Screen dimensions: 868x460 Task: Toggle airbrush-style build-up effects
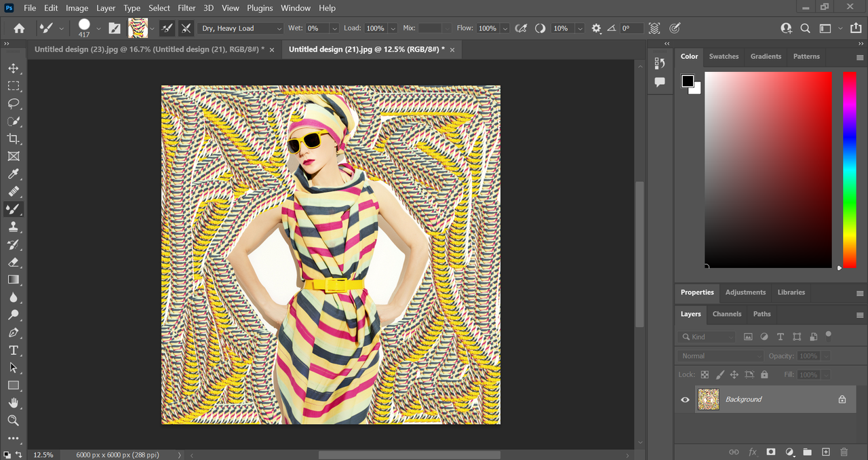521,28
